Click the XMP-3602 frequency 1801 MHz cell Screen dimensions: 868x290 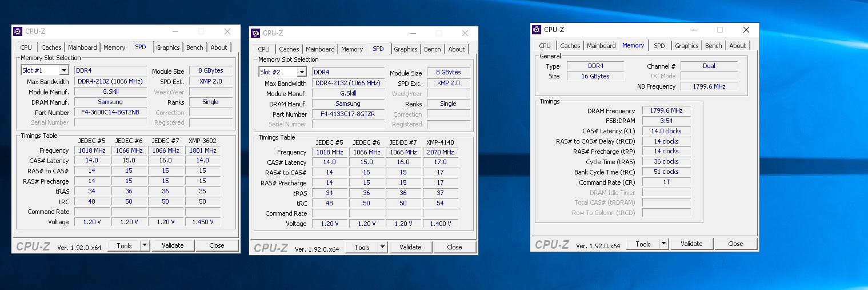(x=202, y=151)
